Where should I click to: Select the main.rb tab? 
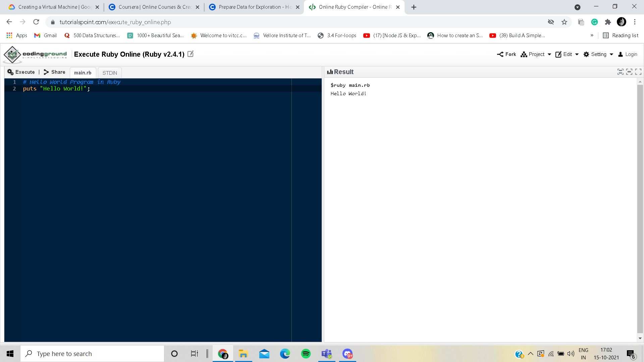(83, 73)
